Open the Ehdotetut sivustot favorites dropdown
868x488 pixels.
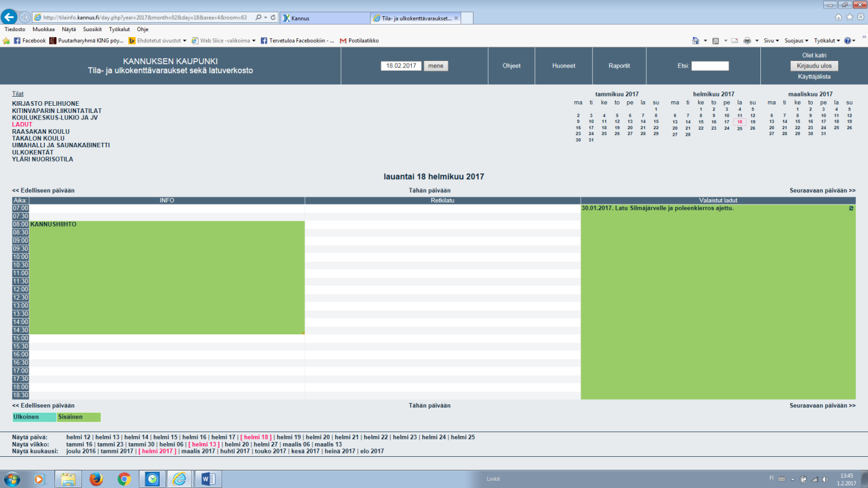pos(158,40)
